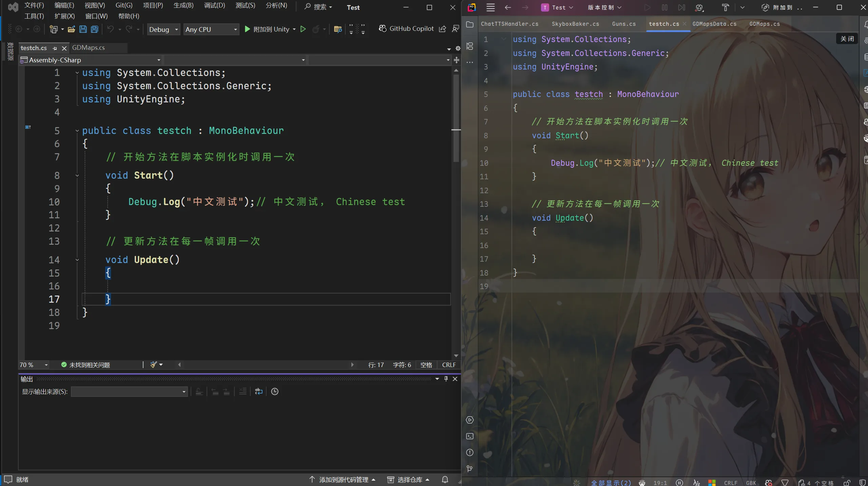The width and height of the screenshot is (868, 486).
Task: Click the Open File folder icon
Action: click(71, 29)
